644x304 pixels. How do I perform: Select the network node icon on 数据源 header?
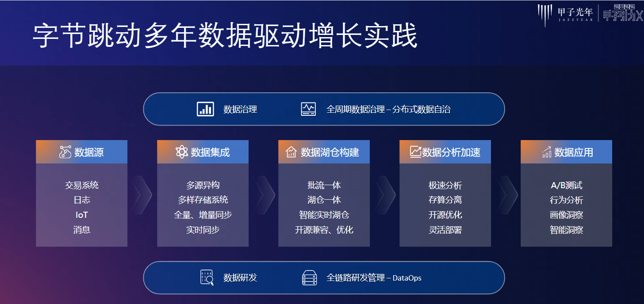pos(65,151)
